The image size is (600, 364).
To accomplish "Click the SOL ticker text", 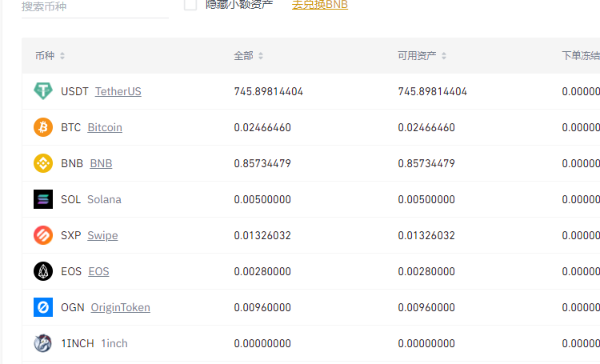I will pyautogui.click(x=70, y=199).
